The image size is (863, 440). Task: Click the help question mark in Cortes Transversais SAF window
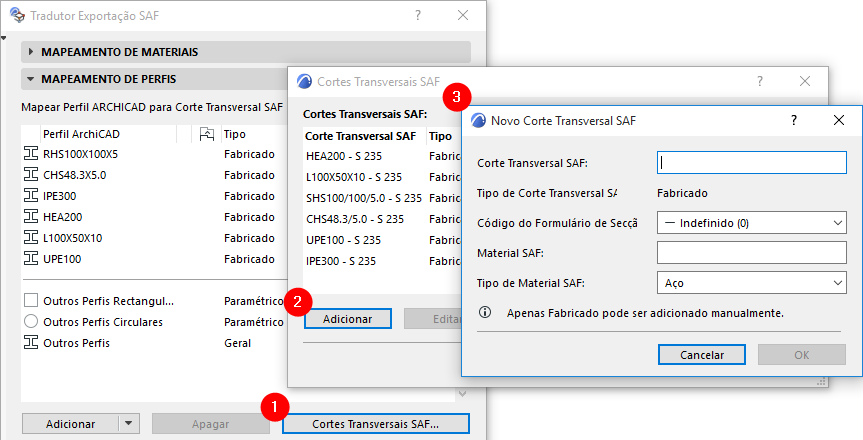click(x=760, y=82)
